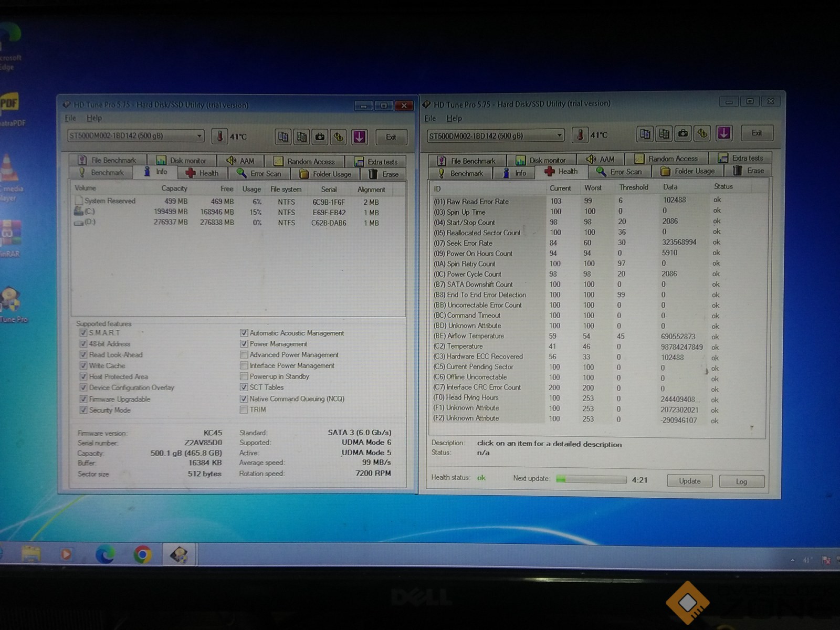The width and height of the screenshot is (840, 630).
Task: Toggle SCT Tables checkbox
Action: [244, 387]
